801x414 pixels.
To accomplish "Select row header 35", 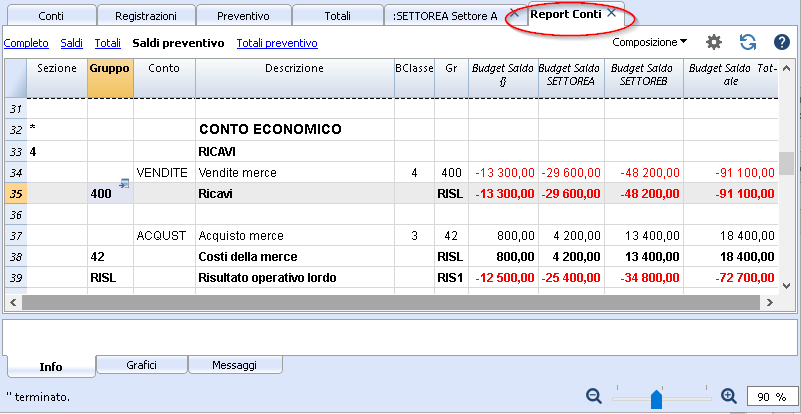I will [16, 194].
